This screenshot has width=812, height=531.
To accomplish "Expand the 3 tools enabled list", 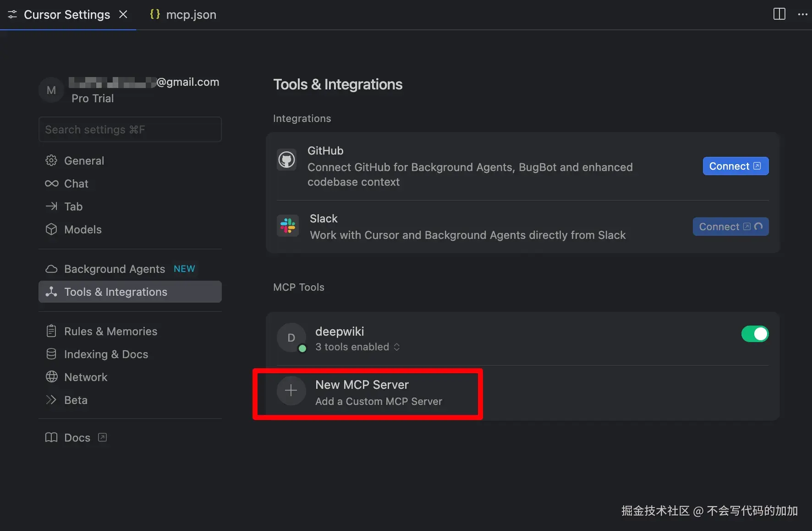I will [x=357, y=347].
